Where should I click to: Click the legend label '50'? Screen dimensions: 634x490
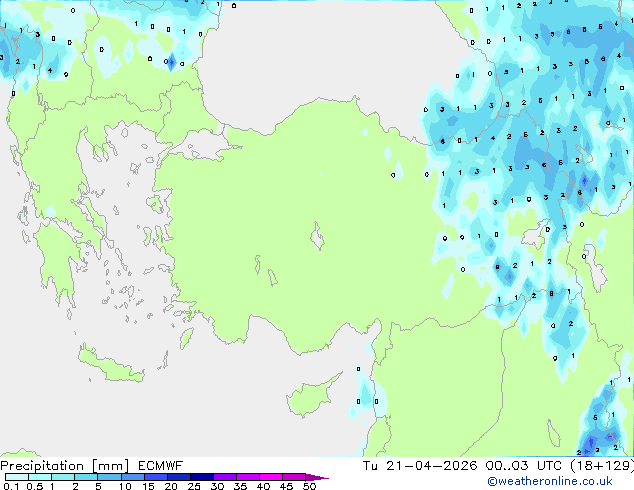pos(309,486)
